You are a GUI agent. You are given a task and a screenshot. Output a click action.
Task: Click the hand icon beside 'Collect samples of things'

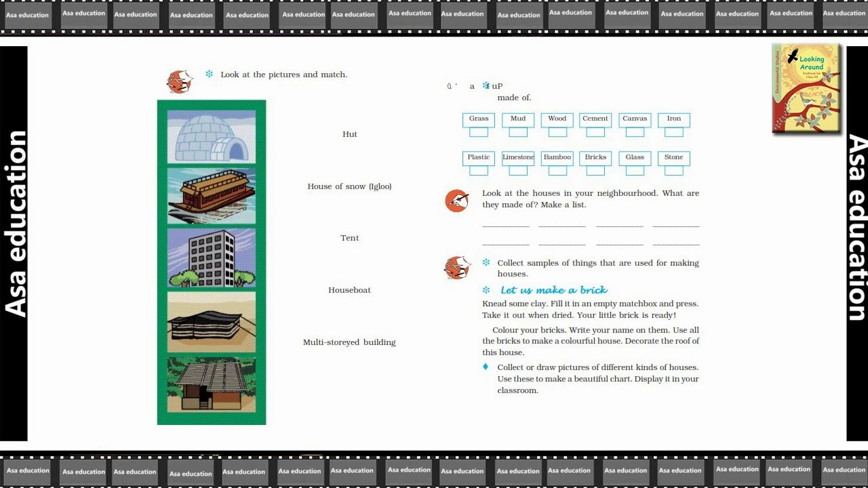tap(457, 268)
